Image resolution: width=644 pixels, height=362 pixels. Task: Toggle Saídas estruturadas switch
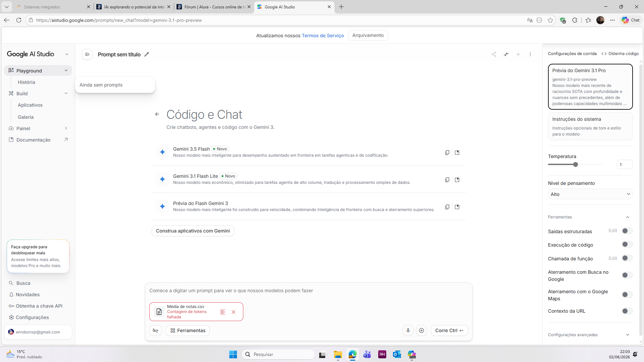(x=627, y=231)
